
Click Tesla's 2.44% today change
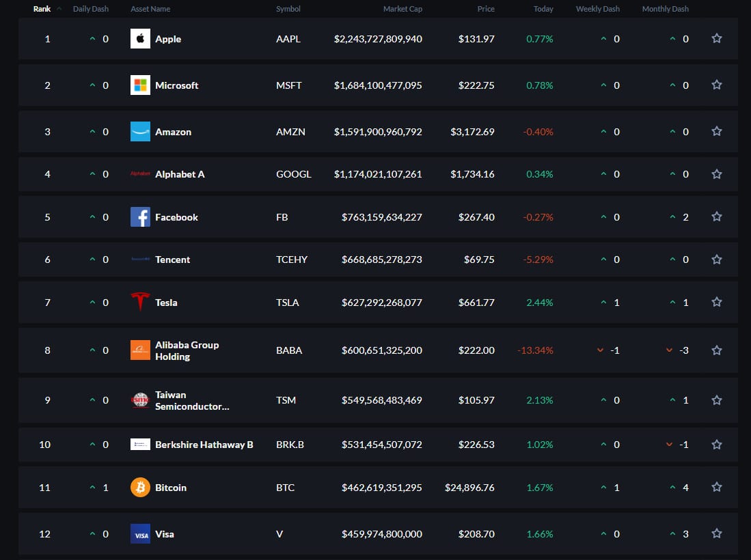pyautogui.click(x=540, y=302)
